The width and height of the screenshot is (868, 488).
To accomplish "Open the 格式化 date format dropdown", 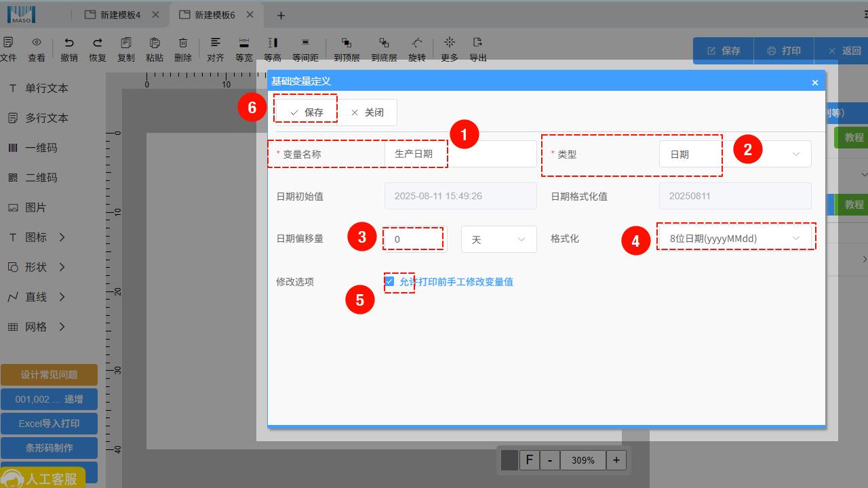I will 735,239.
